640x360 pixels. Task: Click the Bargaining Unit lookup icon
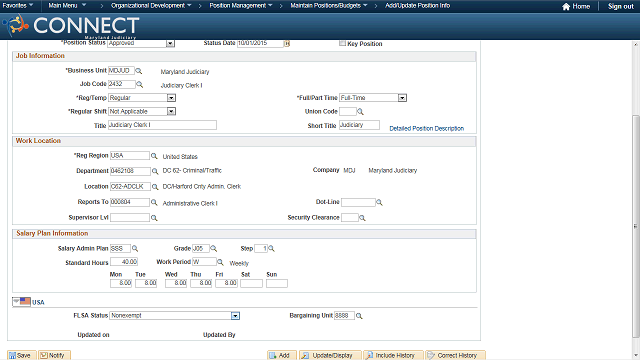click(359, 316)
